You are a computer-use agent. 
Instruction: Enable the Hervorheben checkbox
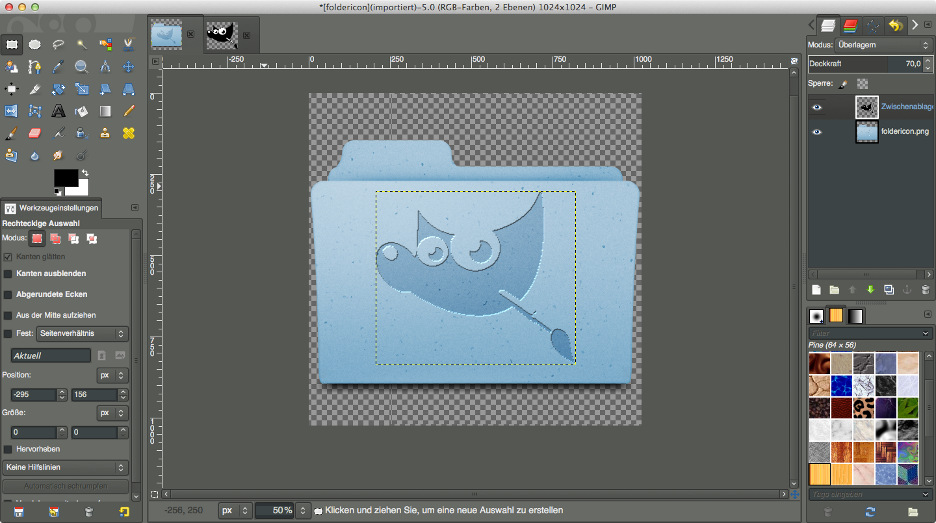point(8,449)
